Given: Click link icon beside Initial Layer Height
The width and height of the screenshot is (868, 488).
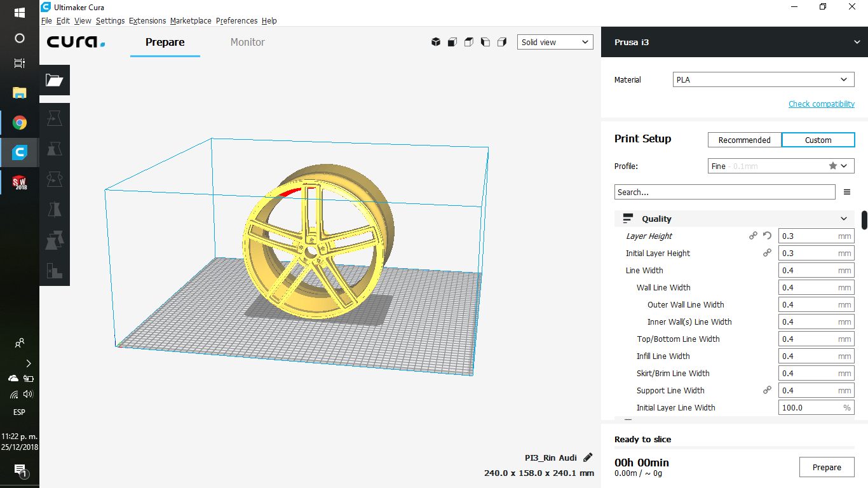Looking at the screenshot, I should [x=767, y=253].
